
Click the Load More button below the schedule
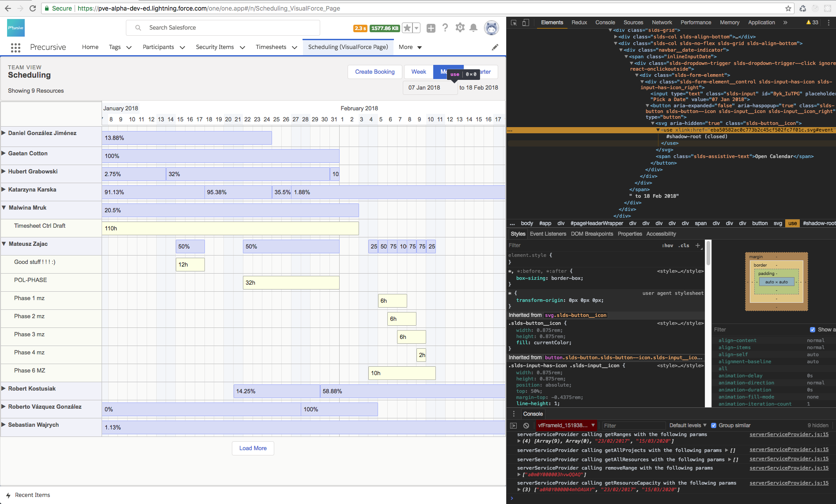(253, 448)
